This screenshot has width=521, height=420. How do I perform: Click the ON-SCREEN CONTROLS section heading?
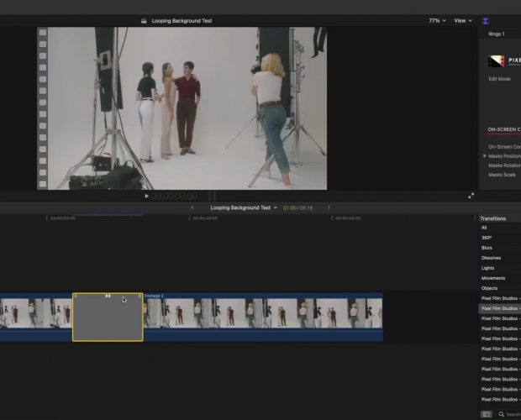pos(504,129)
